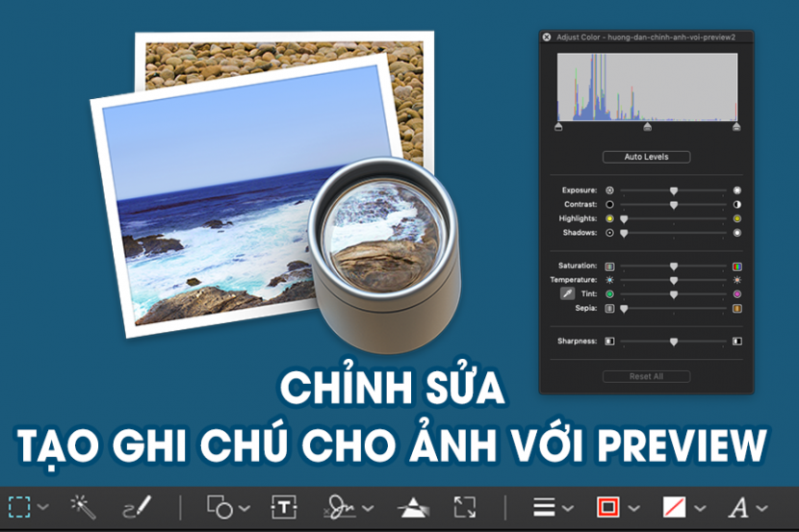Screen dimensions: 799x532
Task: Open the Border Color dropdown chevron
Action: click(633, 508)
